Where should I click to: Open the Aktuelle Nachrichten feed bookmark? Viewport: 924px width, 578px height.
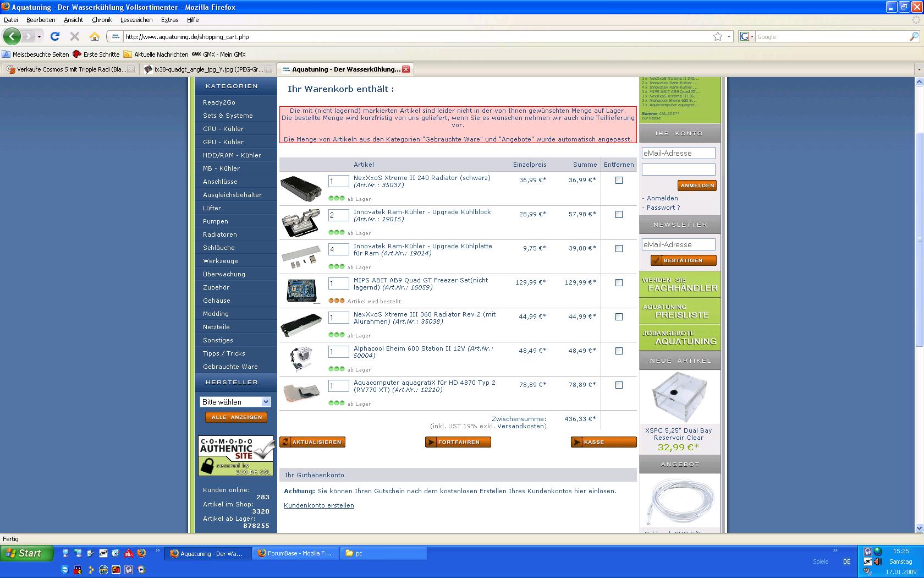point(156,54)
